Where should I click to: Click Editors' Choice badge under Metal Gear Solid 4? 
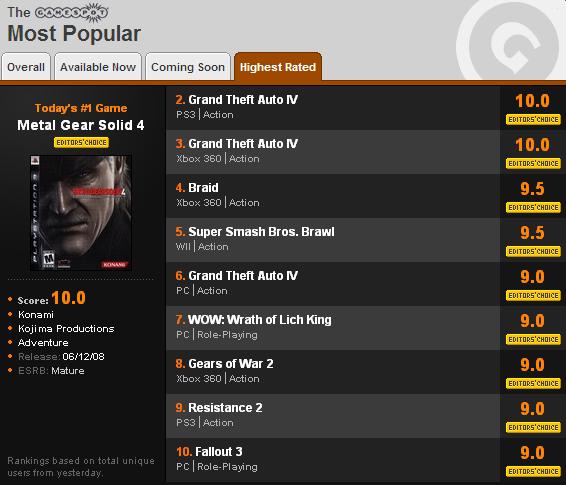point(81,143)
